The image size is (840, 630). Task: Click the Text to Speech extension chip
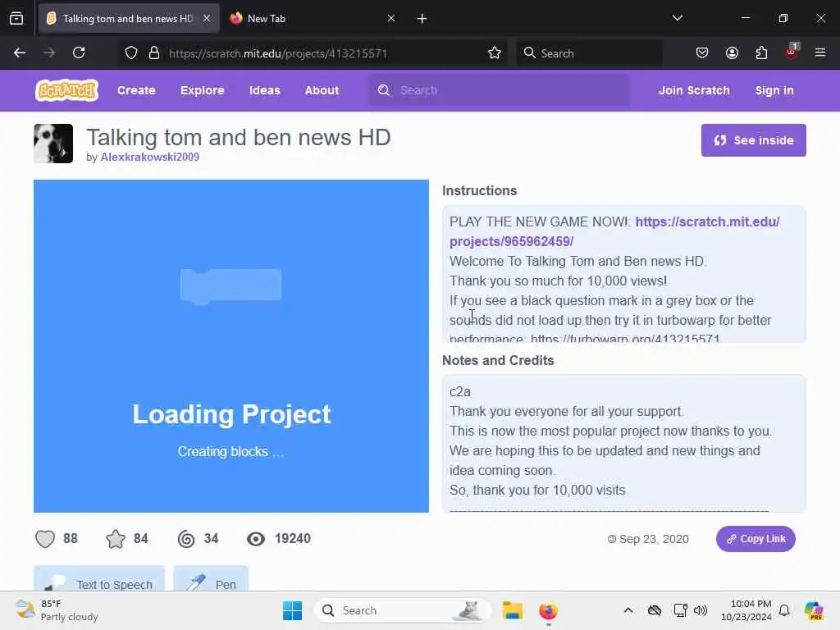click(99, 578)
